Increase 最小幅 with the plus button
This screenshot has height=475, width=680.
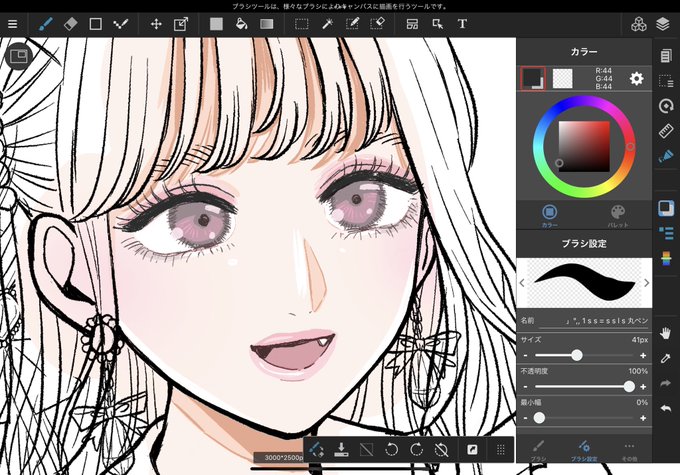point(643,418)
